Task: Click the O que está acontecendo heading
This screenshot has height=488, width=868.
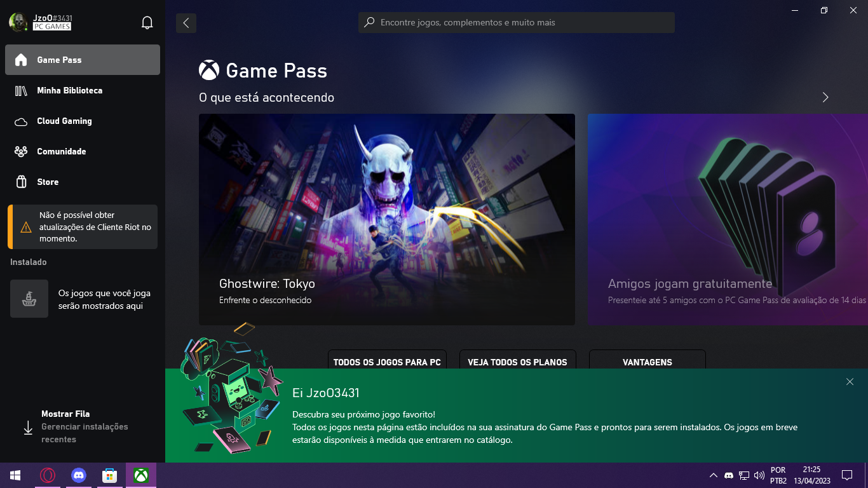Action: point(266,97)
